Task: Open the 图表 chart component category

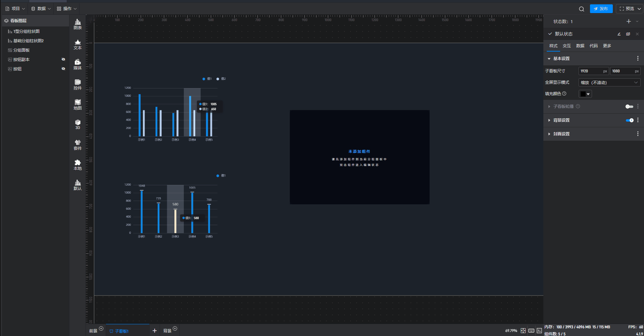Action: 77,24
